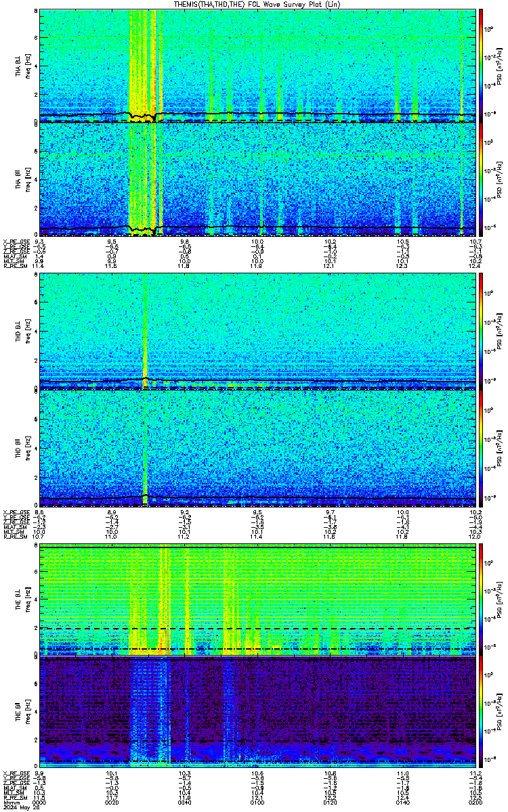Click the PSD color bar beside THE BII
Viewport: 508px width, 812px height.
[x=481, y=713]
